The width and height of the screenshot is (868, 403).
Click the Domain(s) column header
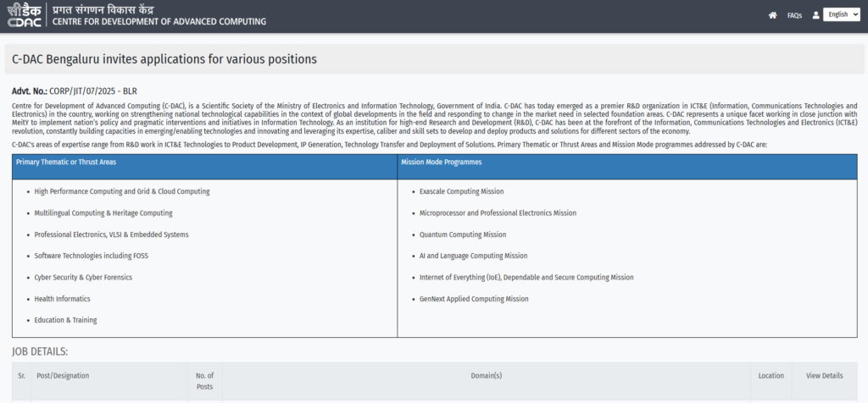point(486,376)
